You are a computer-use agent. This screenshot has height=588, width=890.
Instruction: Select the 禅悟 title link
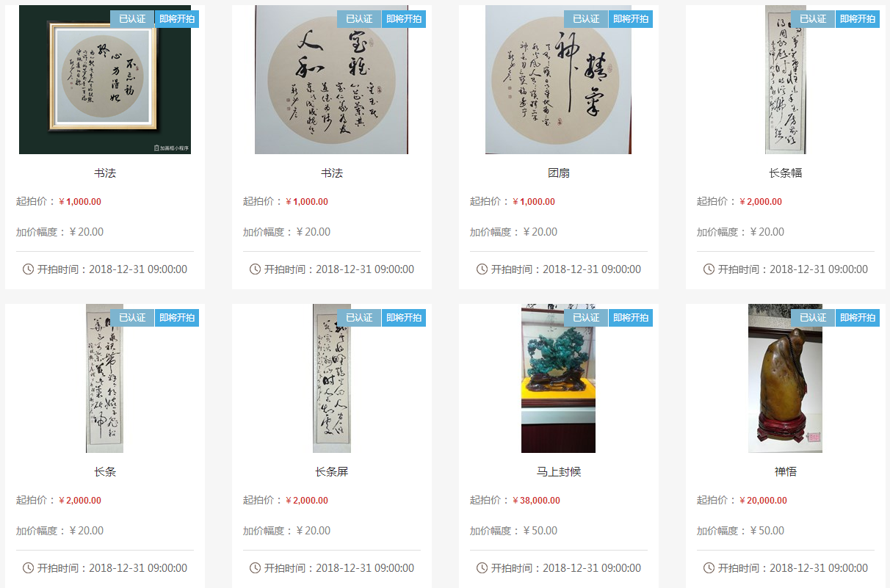click(x=785, y=471)
